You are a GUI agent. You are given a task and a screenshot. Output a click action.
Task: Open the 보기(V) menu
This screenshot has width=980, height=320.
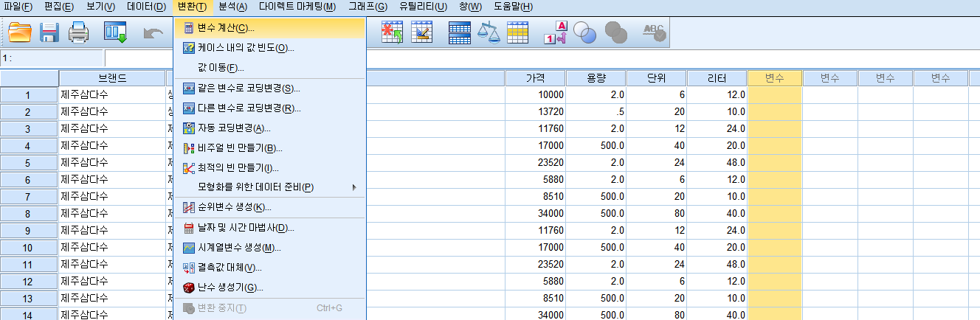[100, 7]
